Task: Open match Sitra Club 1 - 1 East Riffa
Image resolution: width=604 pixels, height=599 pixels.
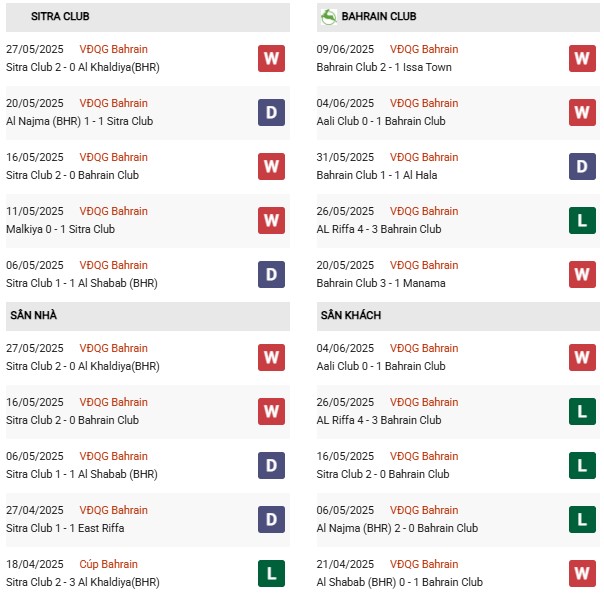Action: [x=65, y=528]
